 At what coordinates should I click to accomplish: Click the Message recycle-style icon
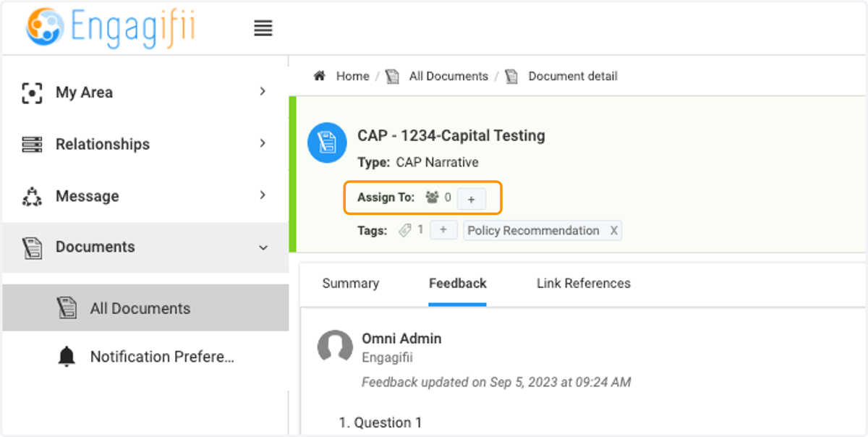[32, 196]
